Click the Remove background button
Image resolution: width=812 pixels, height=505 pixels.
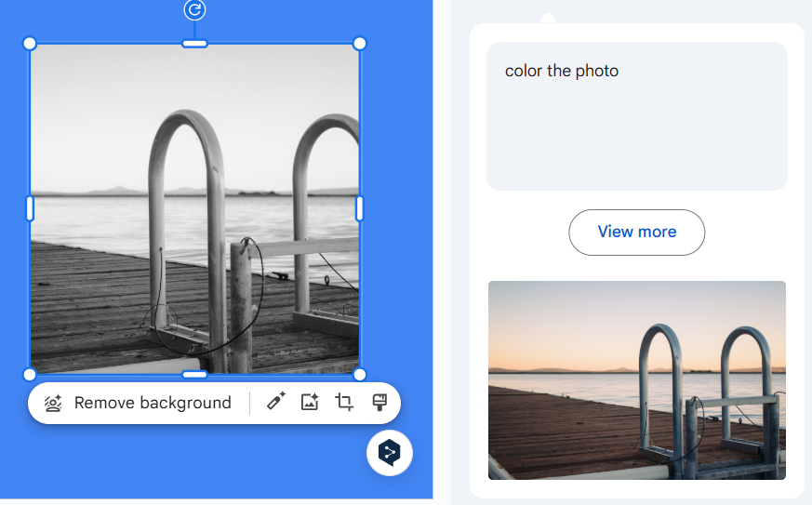point(138,403)
